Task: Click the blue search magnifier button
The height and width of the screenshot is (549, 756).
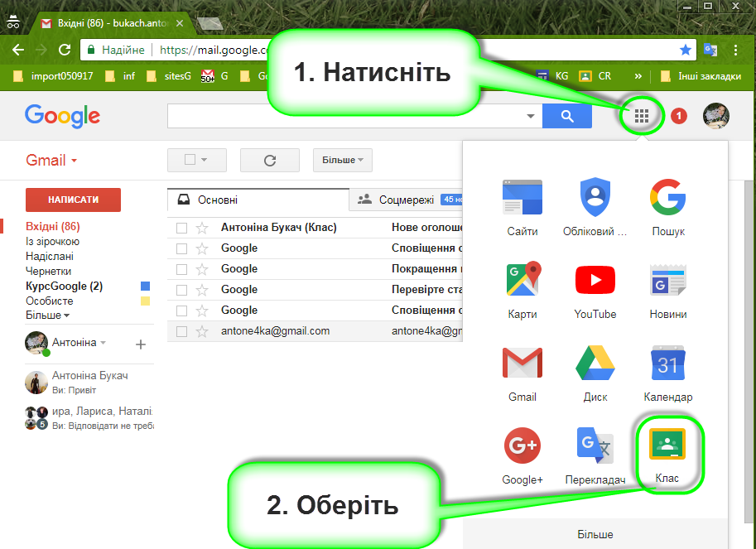Action: point(567,116)
